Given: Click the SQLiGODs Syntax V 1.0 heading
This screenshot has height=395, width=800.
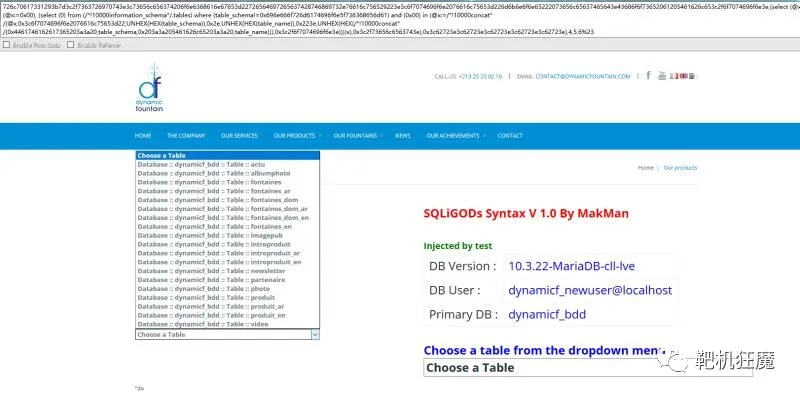Looking at the screenshot, I should [526, 213].
